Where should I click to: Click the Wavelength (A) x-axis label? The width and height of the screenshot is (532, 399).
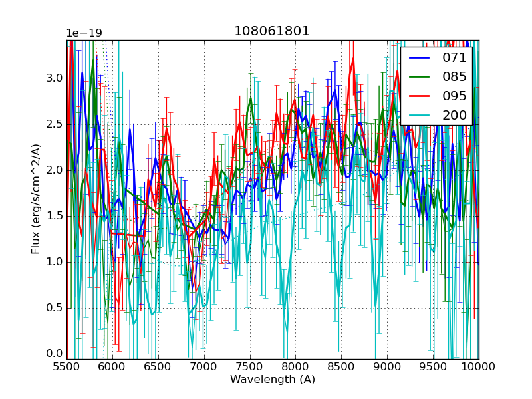[273, 380]
